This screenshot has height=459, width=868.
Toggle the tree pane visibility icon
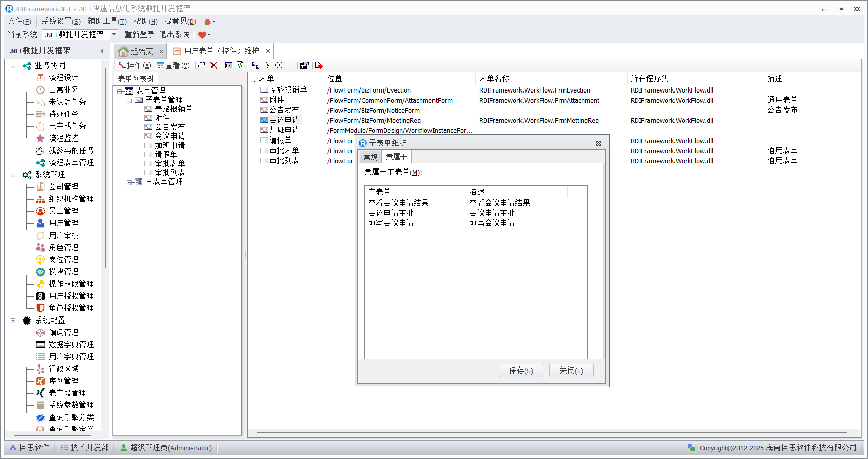[229, 65]
